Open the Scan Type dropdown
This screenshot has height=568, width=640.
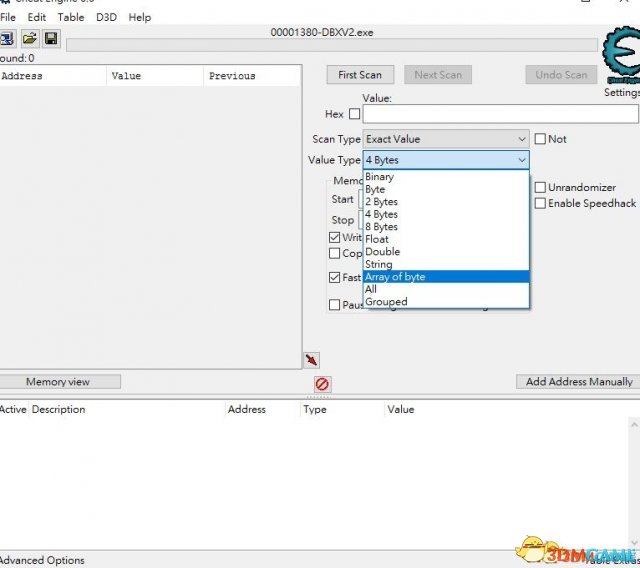pyautogui.click(x=446, y=139)
